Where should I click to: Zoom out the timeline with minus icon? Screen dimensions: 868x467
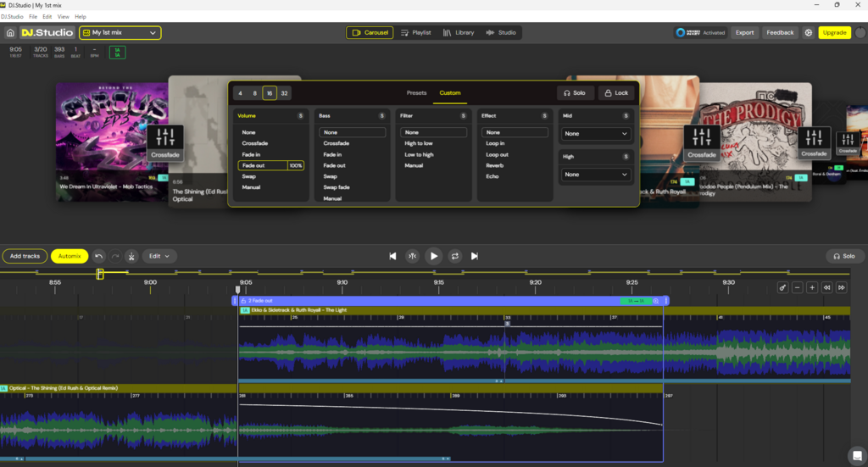(x=797, y=287)
